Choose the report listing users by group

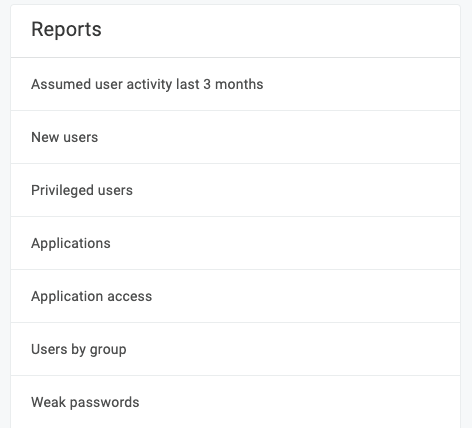pyautogui.click(x=235, y=349)
